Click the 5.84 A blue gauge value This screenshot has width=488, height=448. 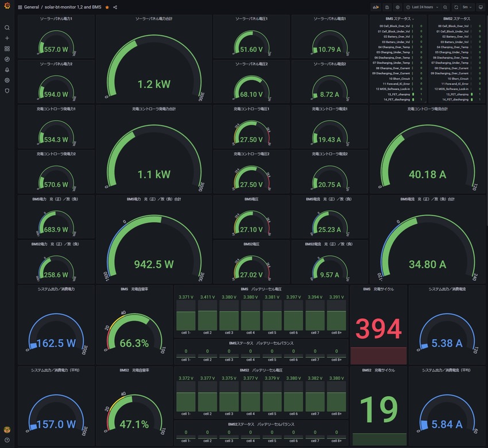pos(447,424)
